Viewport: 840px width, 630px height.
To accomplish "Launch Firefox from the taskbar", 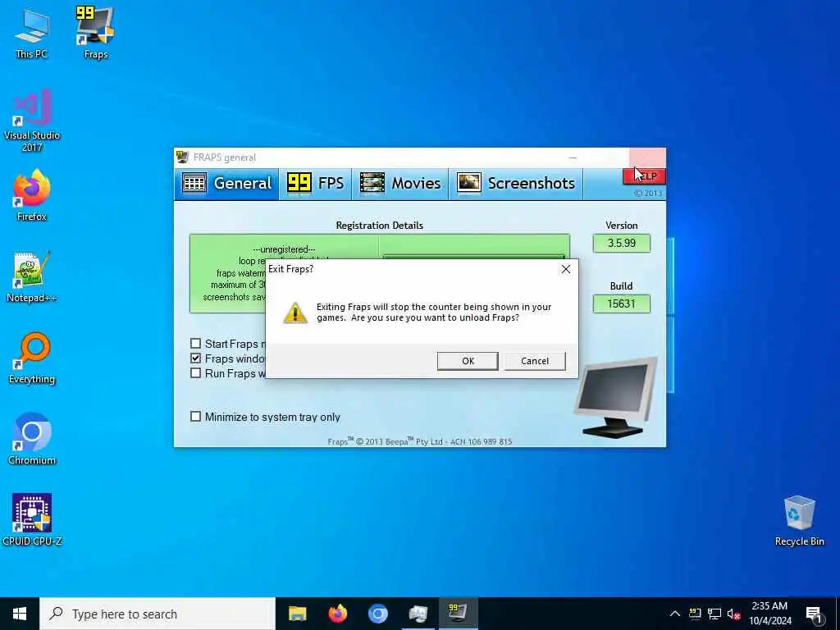I will [337, 614].
